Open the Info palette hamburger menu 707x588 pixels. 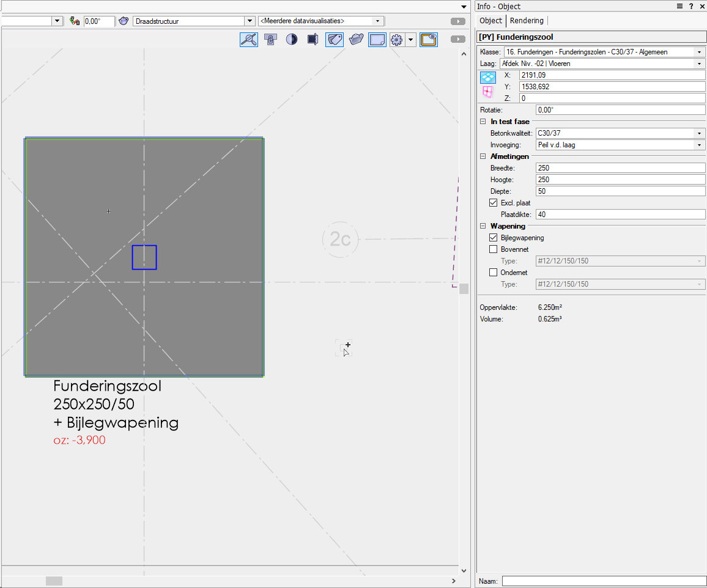pos(679,6)
